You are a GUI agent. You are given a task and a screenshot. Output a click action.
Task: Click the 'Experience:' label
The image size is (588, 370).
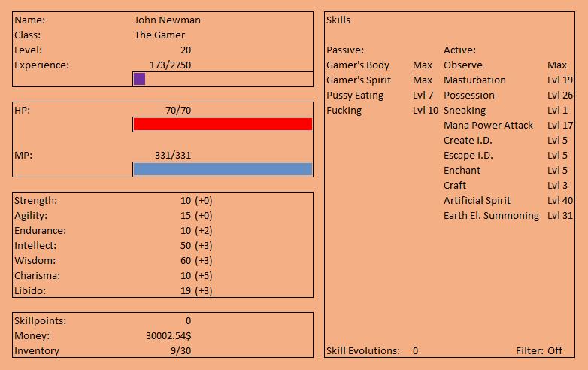click(41, 65)
